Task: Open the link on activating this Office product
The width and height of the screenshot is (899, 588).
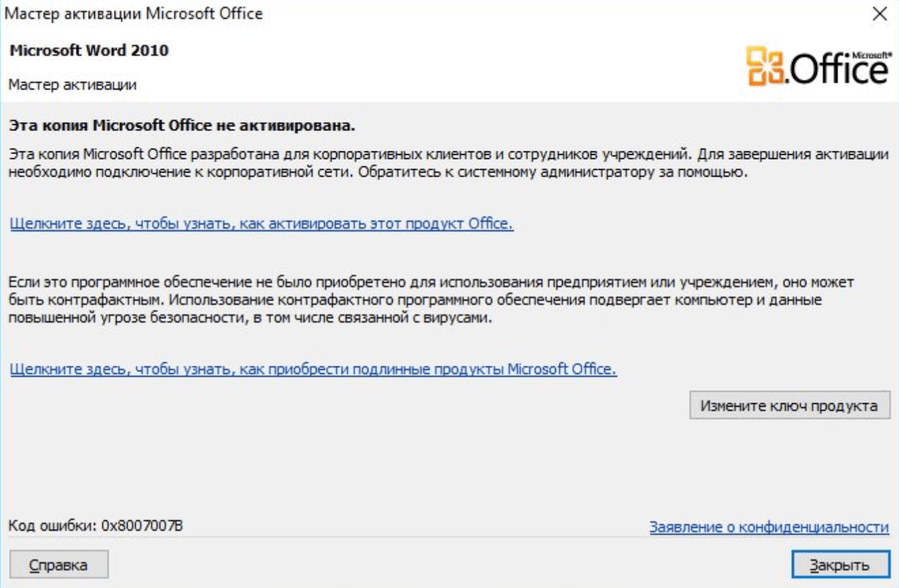Action: click(261, 224)
